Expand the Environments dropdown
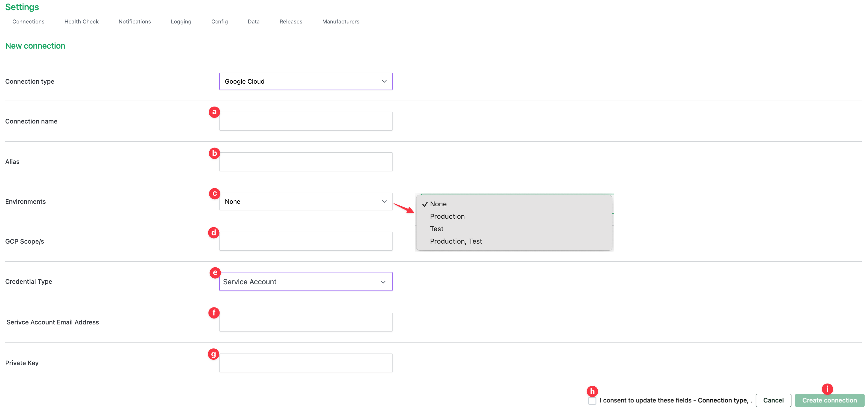This screenshot has height=416, width=868. [x=306, y=201]
